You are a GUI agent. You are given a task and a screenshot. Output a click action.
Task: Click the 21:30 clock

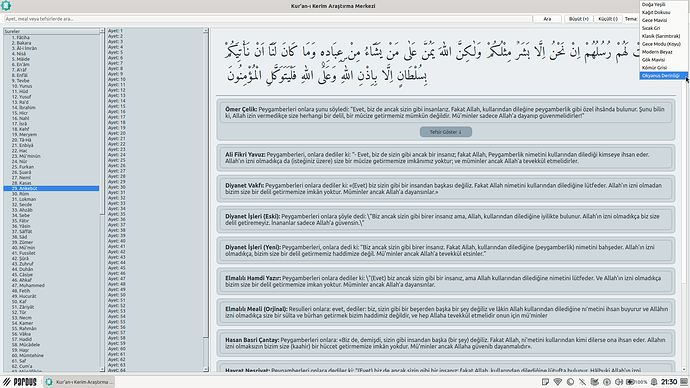pyautogui.click(x=669, y=382)
